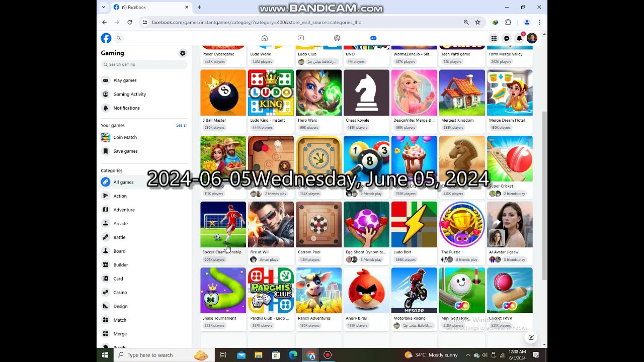Open the notifications bell icon
The width and height of the screenshot is (644, 362).
(519, 38)
